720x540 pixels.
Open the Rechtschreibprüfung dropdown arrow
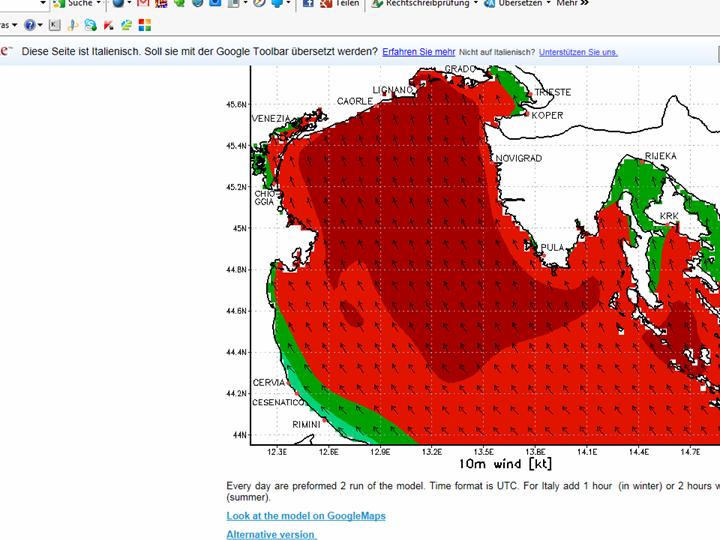474,4
